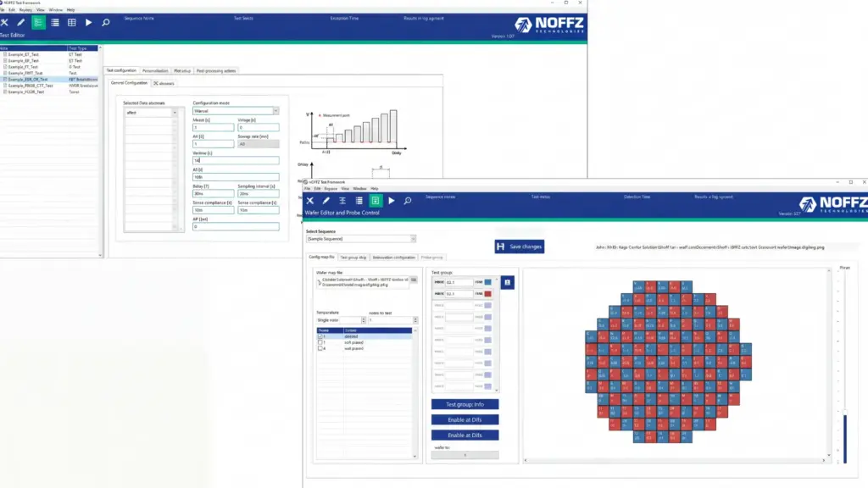This screenshot has height=488, width=868.
Task: Click the Save changes button
Action: point(520,247)
